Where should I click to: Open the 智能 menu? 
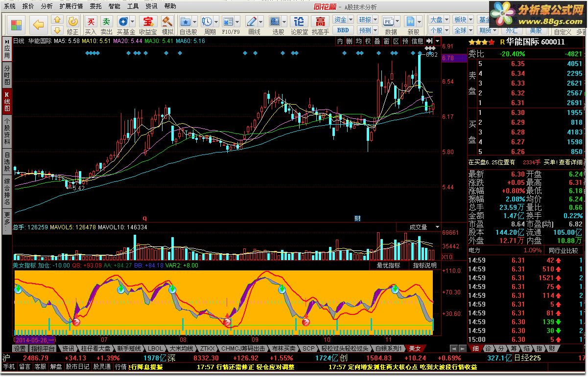coord(115,6)
